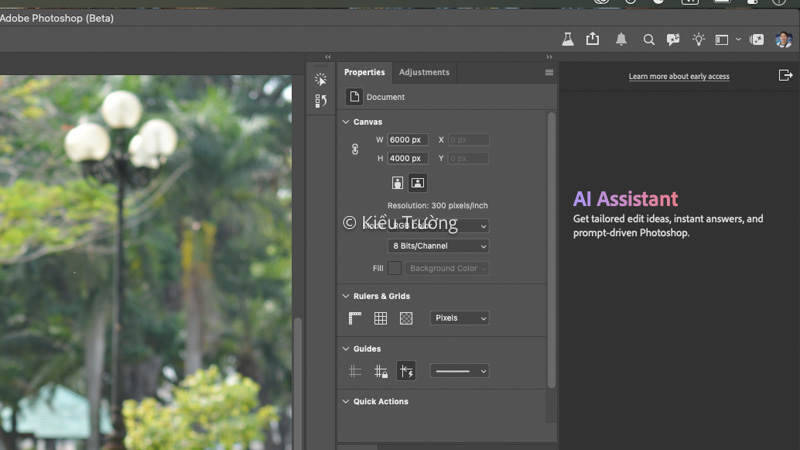
Task: Open the workspace chooser dropdown arrow
Action: (738, 39)
